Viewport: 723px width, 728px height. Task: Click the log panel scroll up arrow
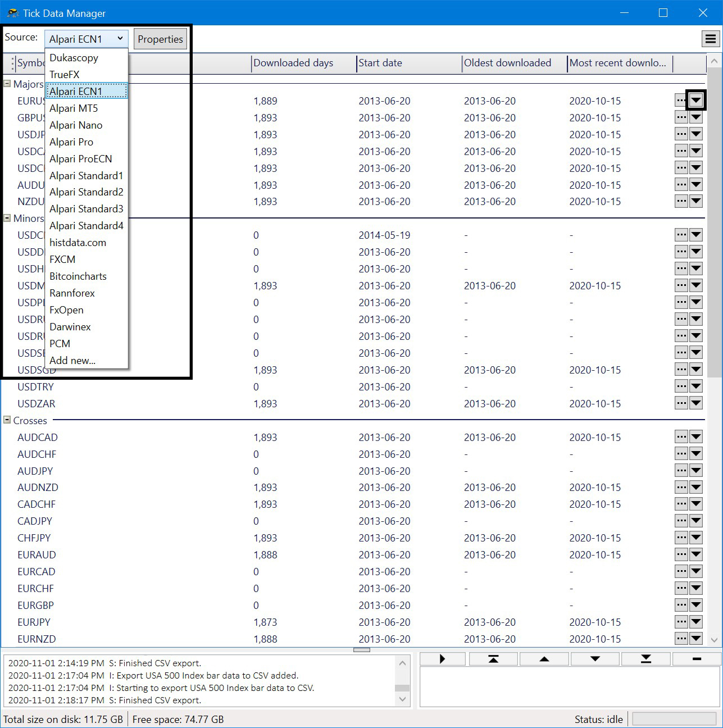pyautogui.click(x=402, y=663)
